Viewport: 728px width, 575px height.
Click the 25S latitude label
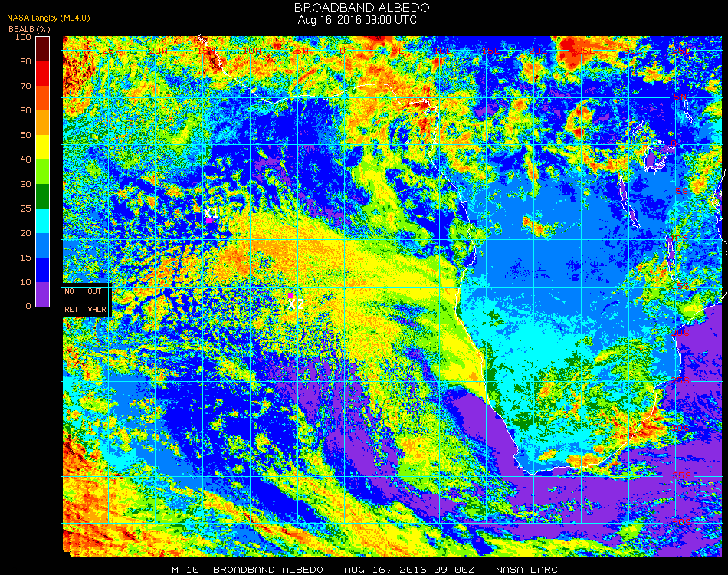pyautogui.click(x=680, y=381)
